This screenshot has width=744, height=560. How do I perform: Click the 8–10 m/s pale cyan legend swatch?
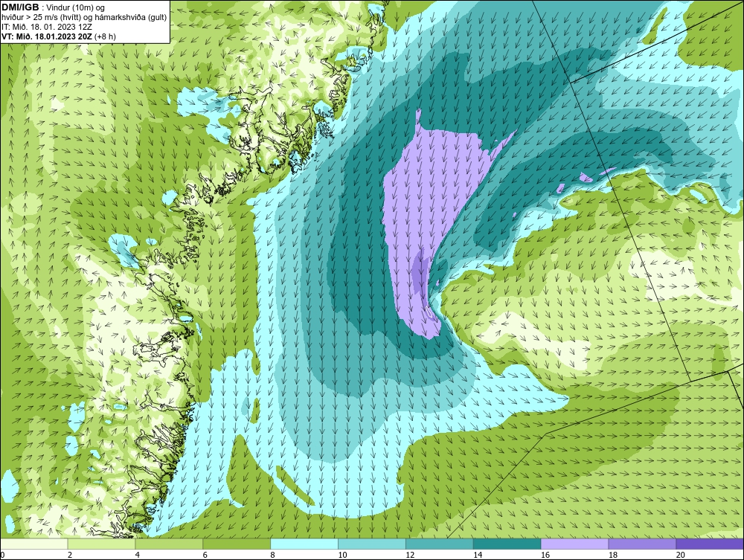(x=304, y=544)
